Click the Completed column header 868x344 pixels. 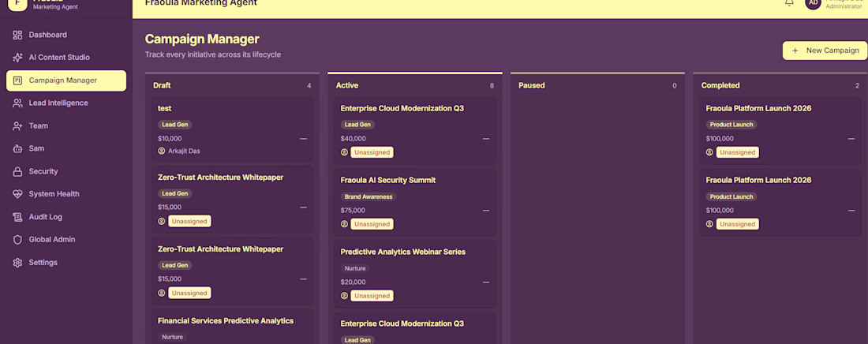(x=720, y=85)
